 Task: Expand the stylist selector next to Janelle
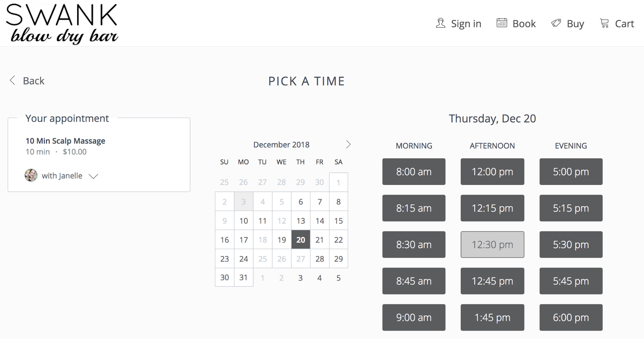click(x=93, y=176)
